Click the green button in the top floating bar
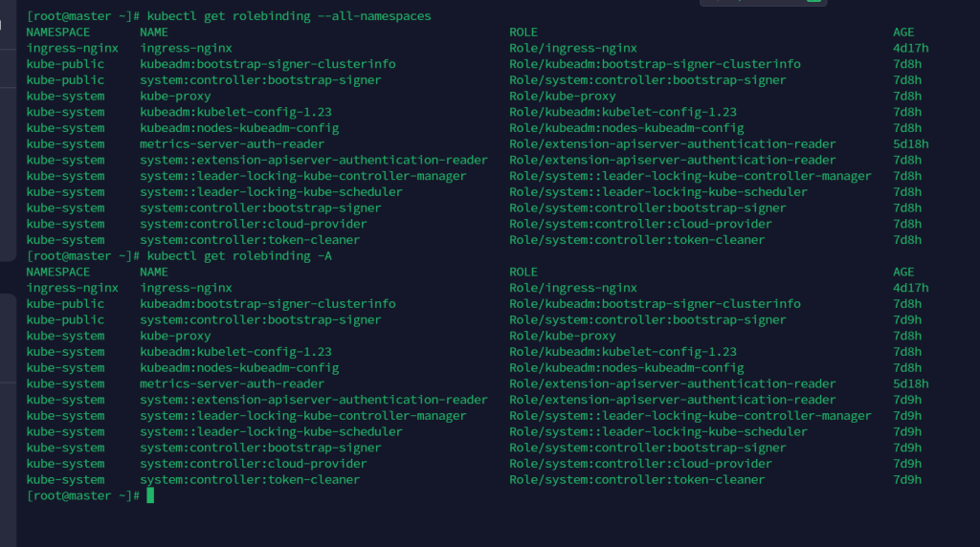Viewport: 980px width, 547px height. point(813,2)
